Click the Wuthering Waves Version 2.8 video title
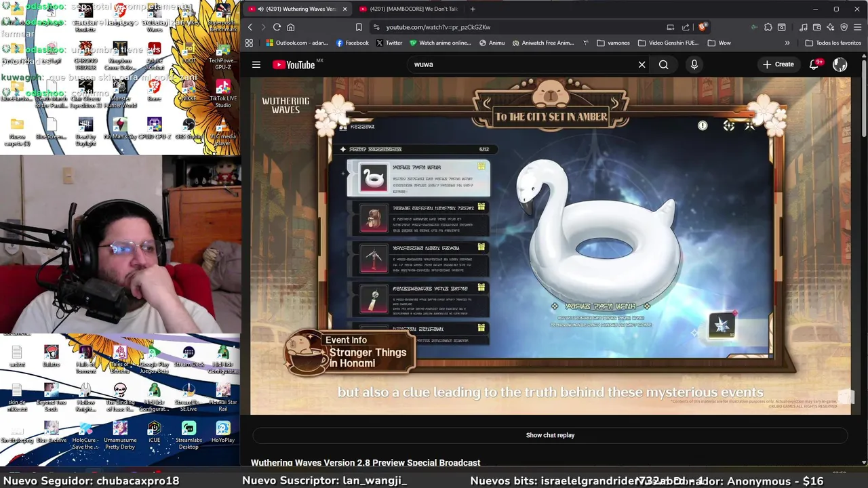 pos(366,463)
